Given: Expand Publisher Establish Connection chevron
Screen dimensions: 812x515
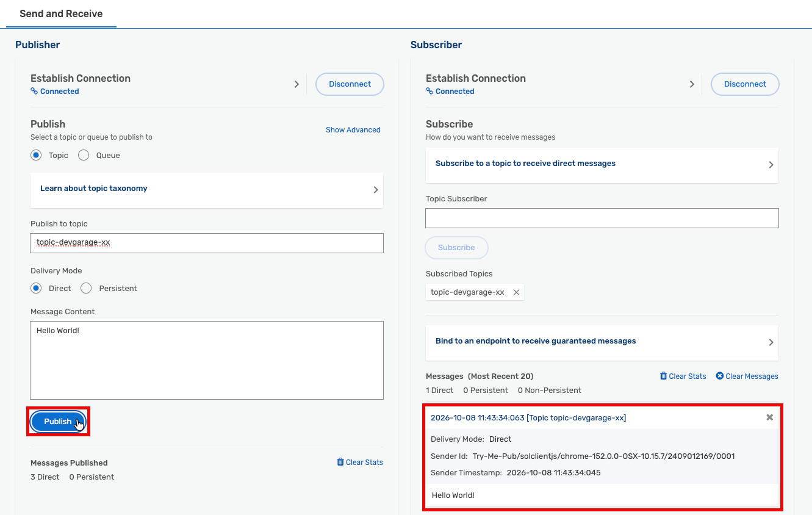Looking at the screenshot, I should pos(296,84).
